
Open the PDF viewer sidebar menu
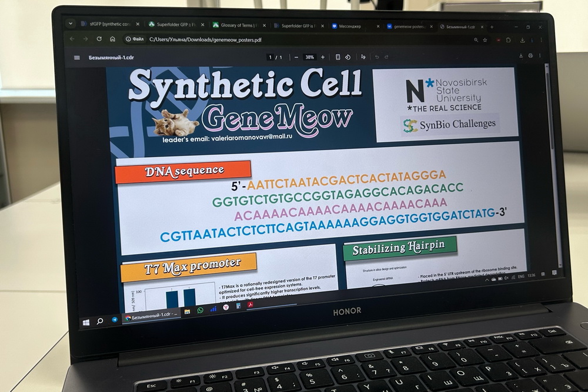(x=77, y=58)
